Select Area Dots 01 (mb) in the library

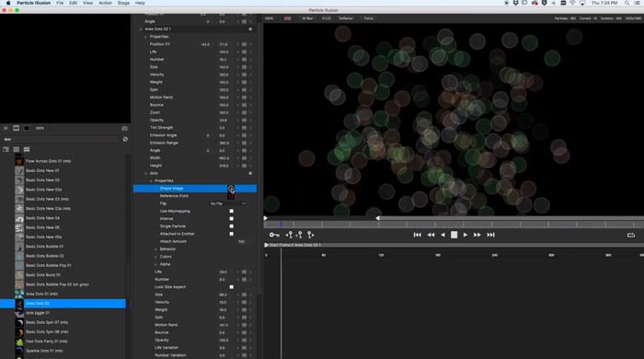(x=41, y=294)
